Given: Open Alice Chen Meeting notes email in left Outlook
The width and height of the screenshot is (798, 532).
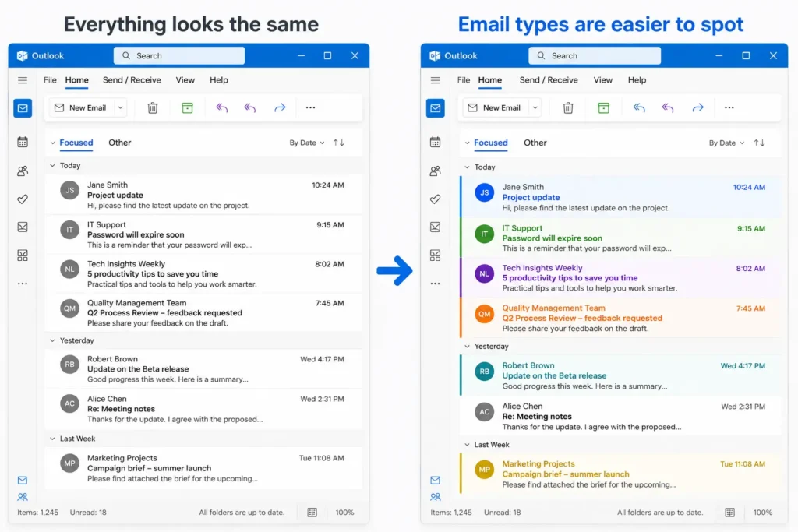Looking at the screenshot, I should coord(203,409).
